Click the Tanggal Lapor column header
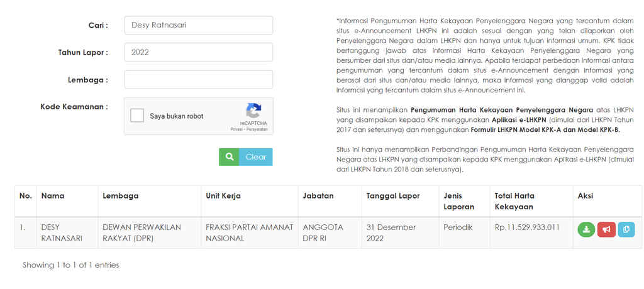 [x=393, y=196]
